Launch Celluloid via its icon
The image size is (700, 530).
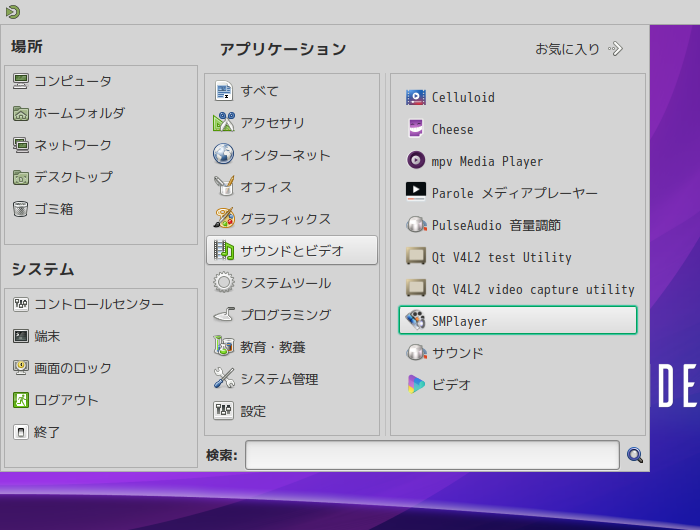click(416, 97)
